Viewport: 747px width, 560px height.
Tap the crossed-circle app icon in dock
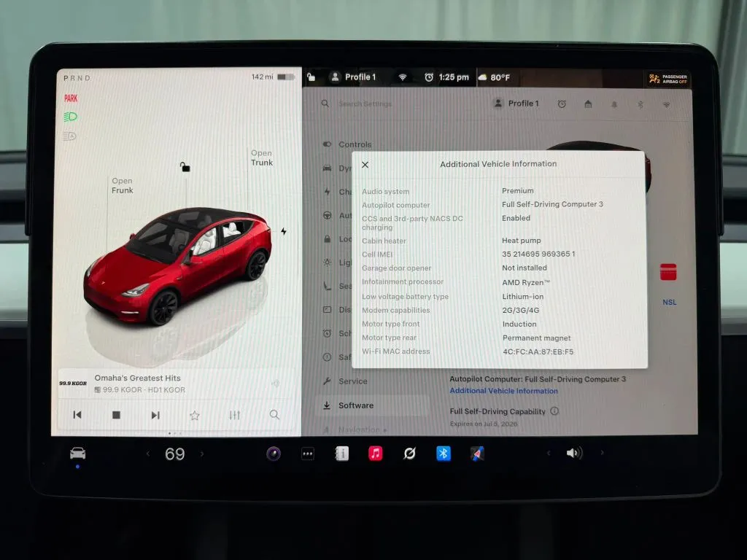pos(409,454)
